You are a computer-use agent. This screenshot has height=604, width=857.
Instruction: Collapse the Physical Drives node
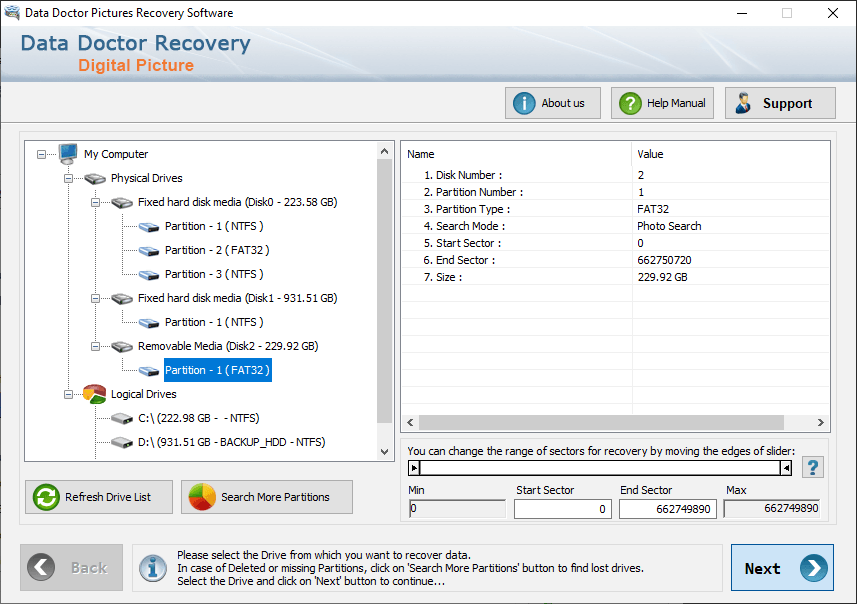68,179
